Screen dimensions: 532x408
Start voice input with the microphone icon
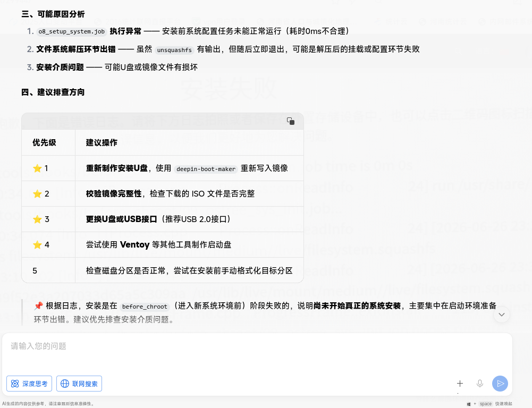pos(480,383)
